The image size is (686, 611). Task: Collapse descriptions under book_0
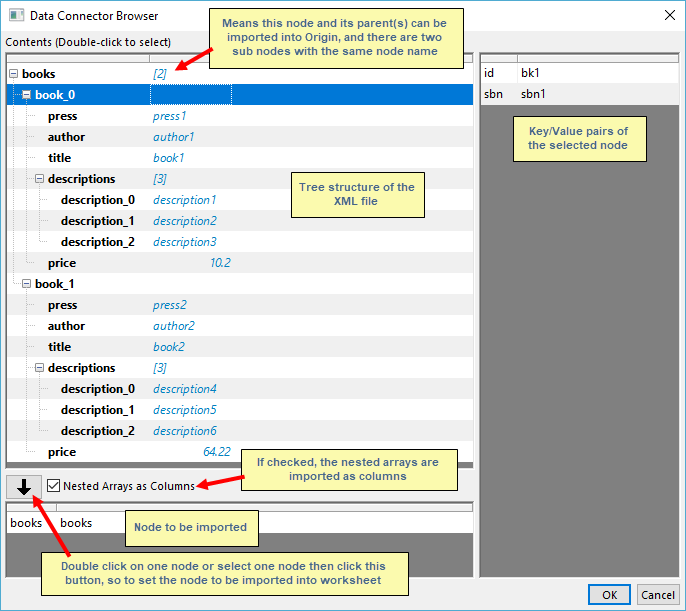[39, 178]
